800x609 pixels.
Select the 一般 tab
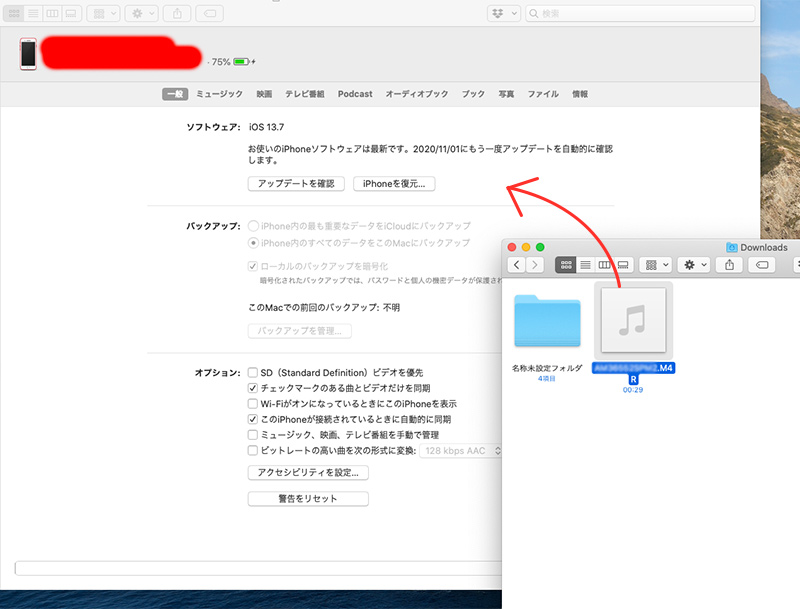[175, 94]
